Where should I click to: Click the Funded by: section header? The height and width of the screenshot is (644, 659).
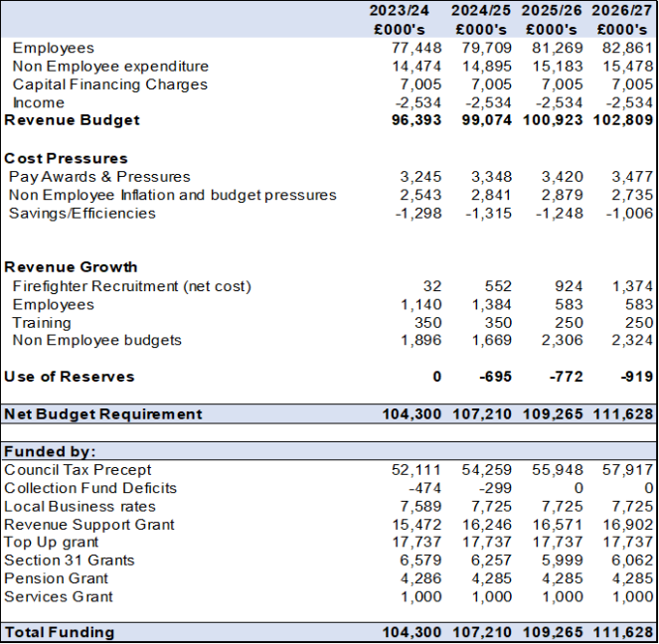(50, 451)
